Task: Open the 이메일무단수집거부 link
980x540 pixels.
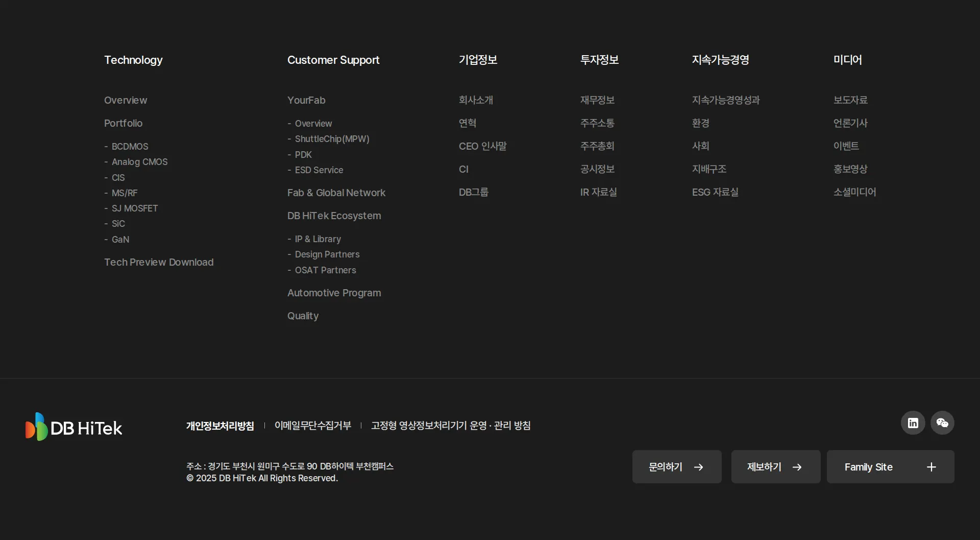Action: click(x=313, y=426)
